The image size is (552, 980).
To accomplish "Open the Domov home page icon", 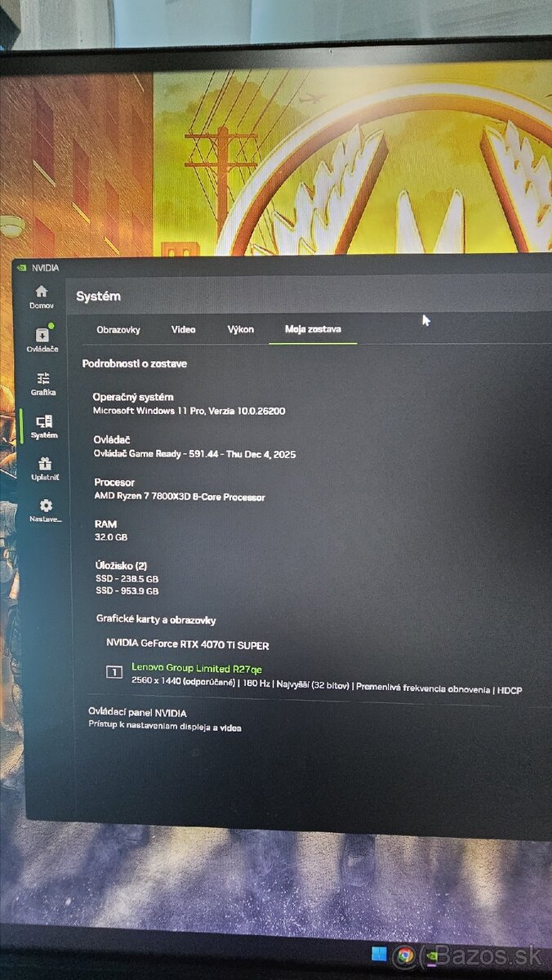I will click(x=41, y=292).
